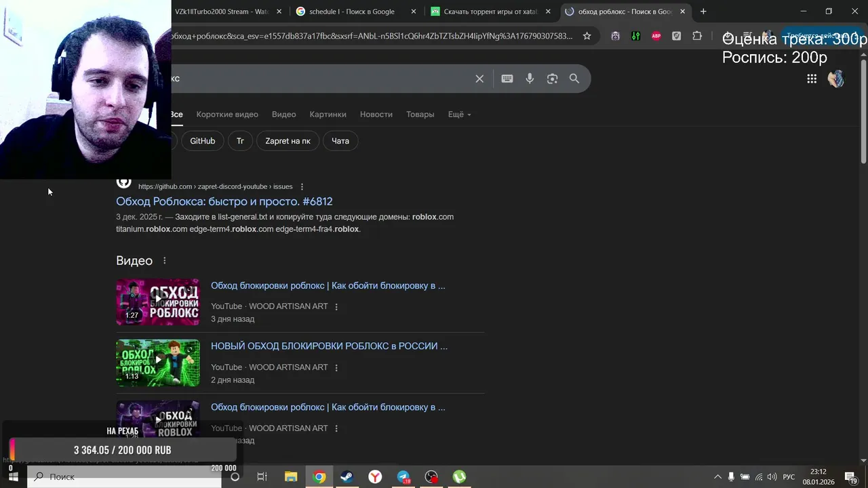The width and height of the screenshot is (868, 488).
Task: Open Task View on the taskbar
Action: (x=262, y=476)
